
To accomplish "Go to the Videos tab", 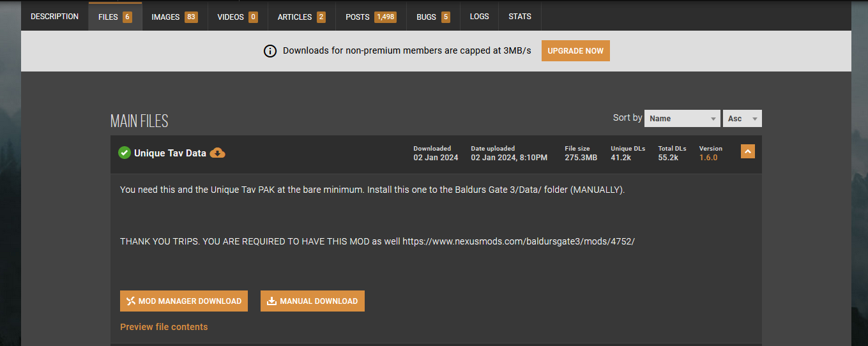I will [237, 17].
